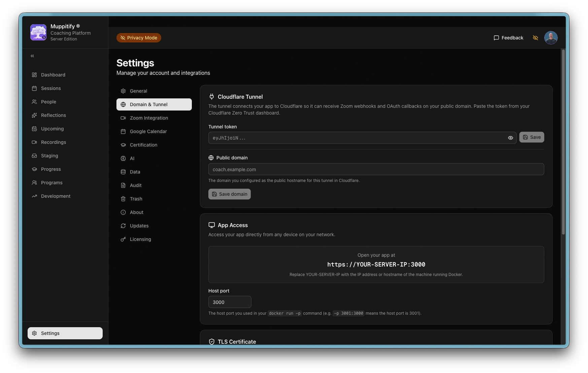Click the Save button for tunnel token
588x373 pixels.
pyautogui.click(x=531, y=137)
